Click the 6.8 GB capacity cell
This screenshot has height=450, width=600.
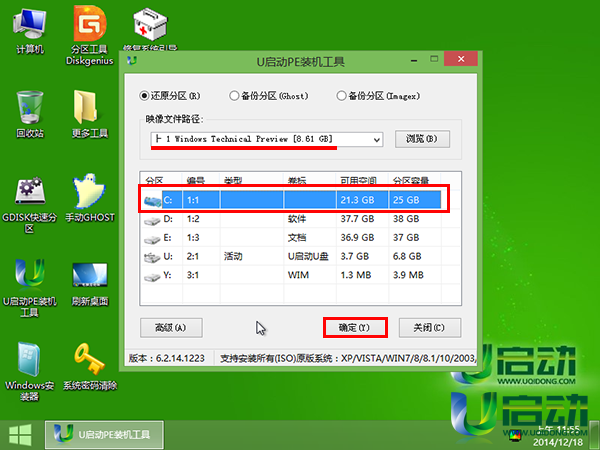407,256
